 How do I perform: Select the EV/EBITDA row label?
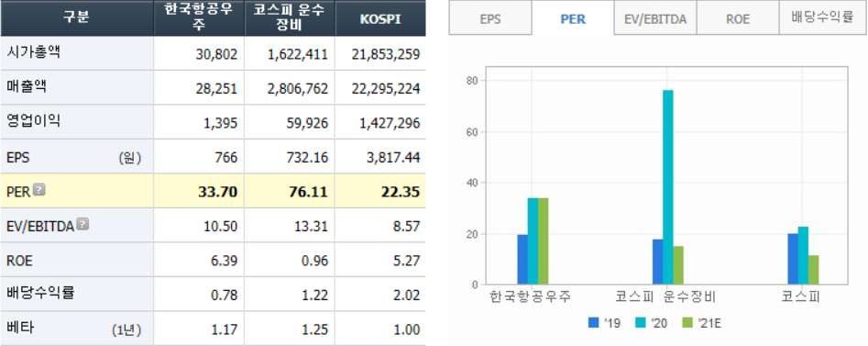(40, 226)
